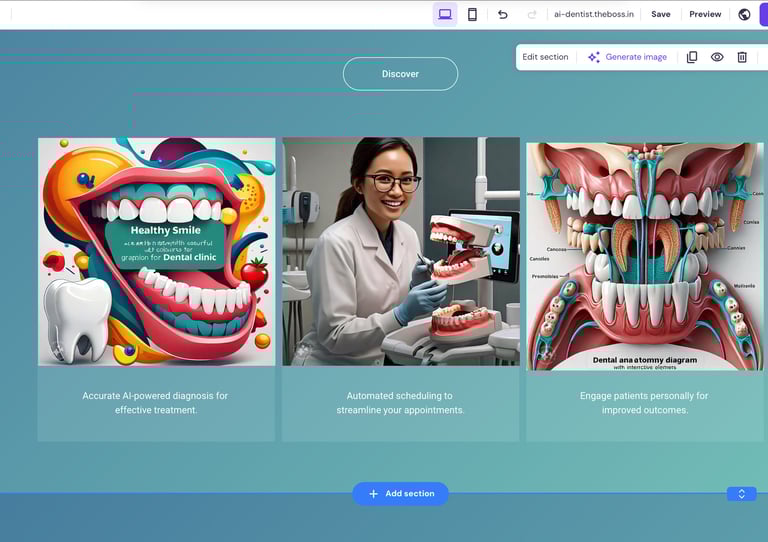Click the section reorder arrows handle
Image resolution: width=768 pixels, height=542 pixels.
click(x=742, y=494)
